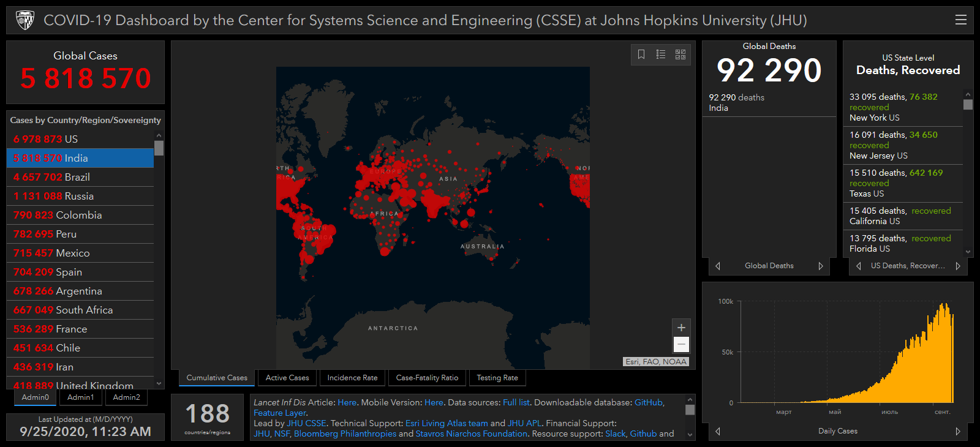Select Florida US deaths entry

click(x=903, y=243)
